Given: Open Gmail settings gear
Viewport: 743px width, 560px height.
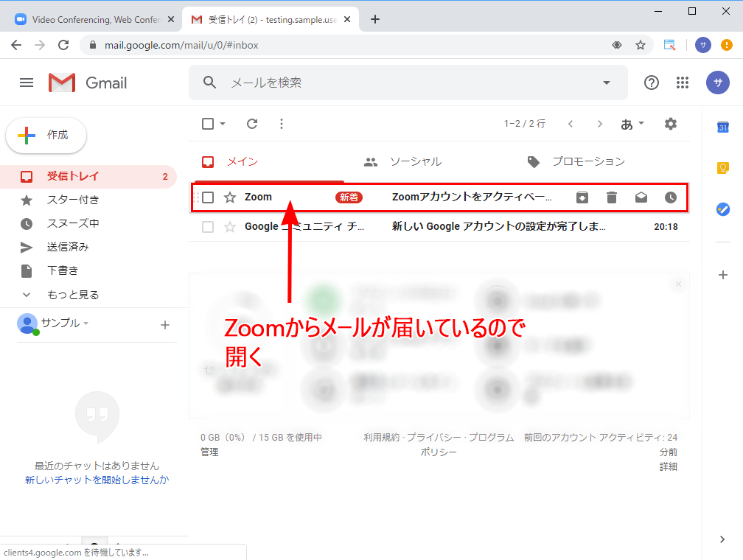Looking at the screenshot, I should click(670, 124).
